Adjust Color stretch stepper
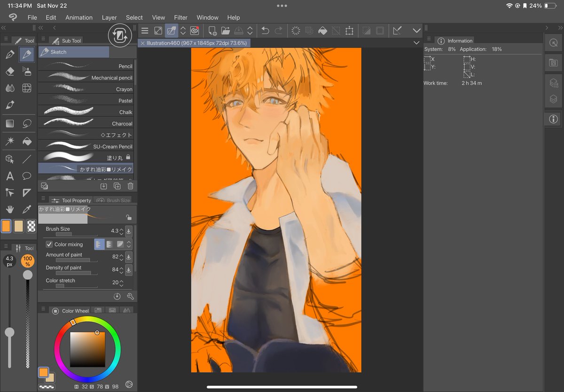Screen dimensions: 564x392 121,283
